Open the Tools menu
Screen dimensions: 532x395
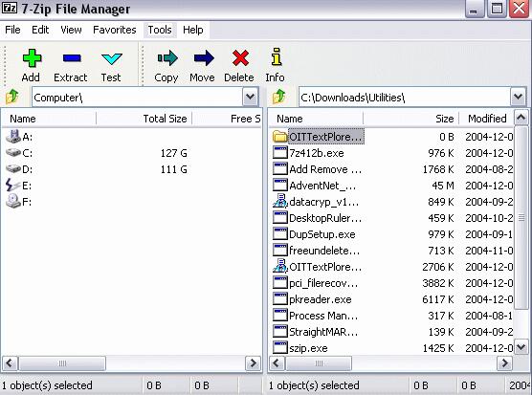pos(160,30)
